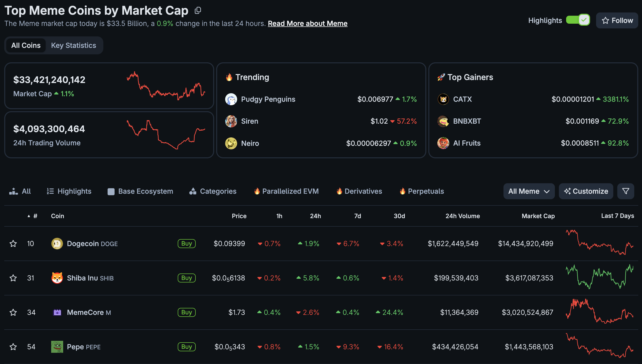This screenshot has width=642, height=364.
Task: Copy the page title link icon
Action: 197,10
